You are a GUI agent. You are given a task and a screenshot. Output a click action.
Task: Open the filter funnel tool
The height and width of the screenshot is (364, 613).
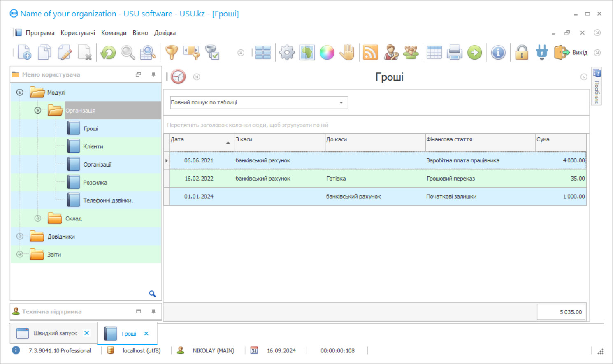click(172, 53)
